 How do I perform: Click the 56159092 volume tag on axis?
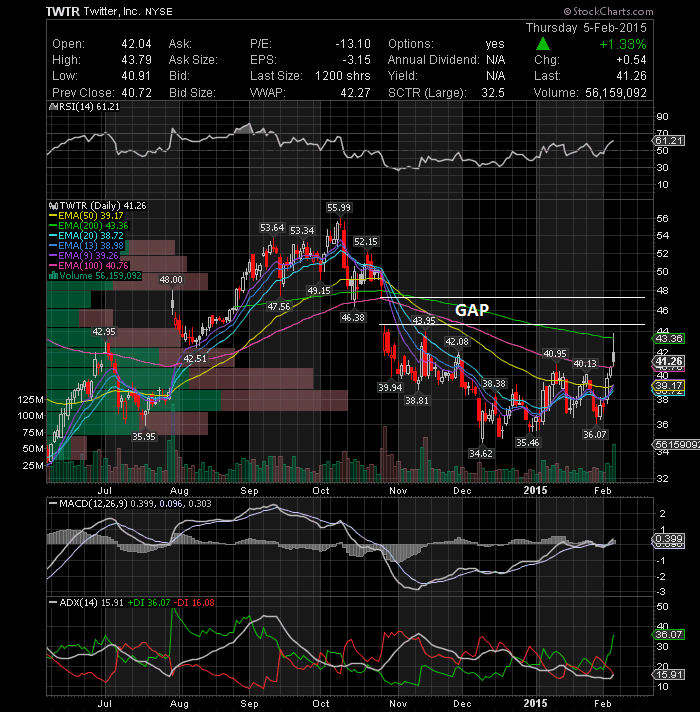click(676, 444)
